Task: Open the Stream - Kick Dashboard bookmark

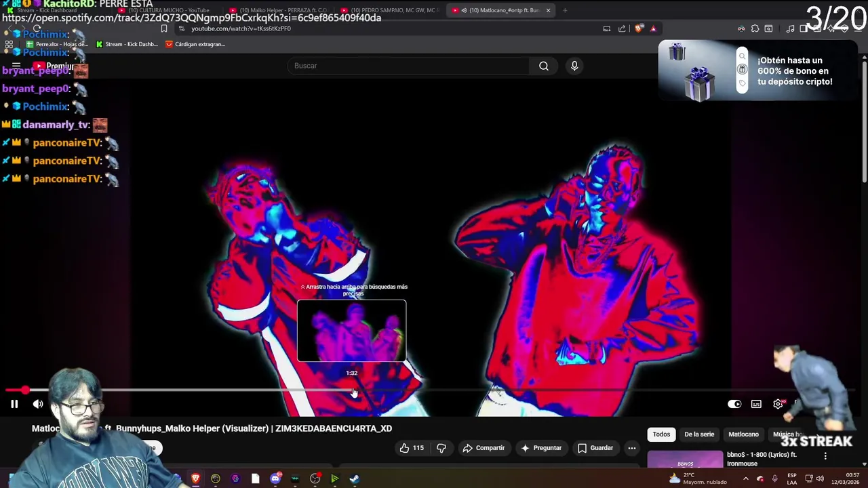Action: pos(127,44)
